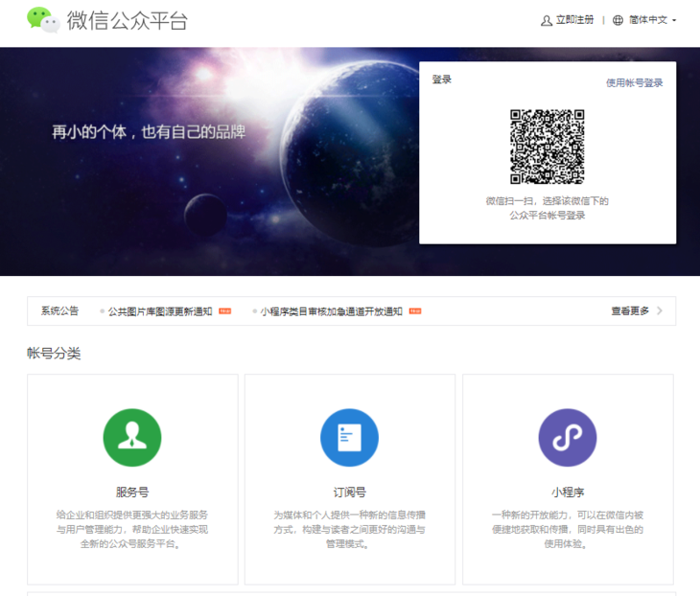Click the WeChat logo icon in header
Viewport: 700px width, 596px height.
43,20
